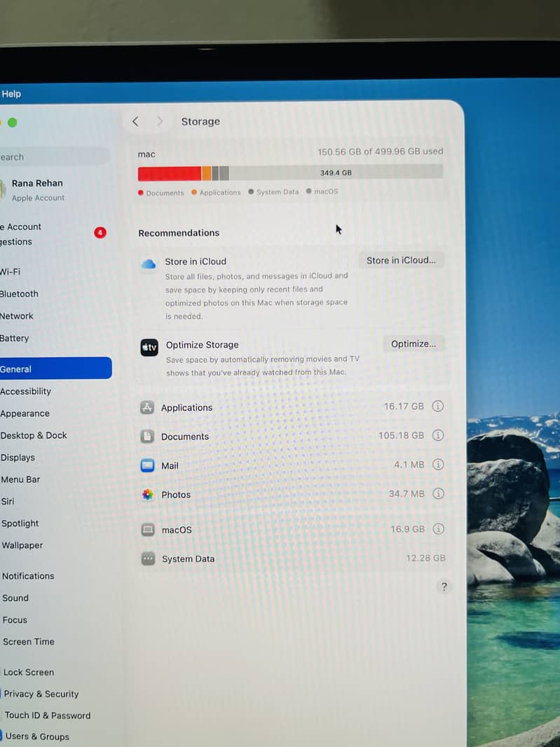
Task: Click the 105.18 GB Documents size
Action: (401, 435)
